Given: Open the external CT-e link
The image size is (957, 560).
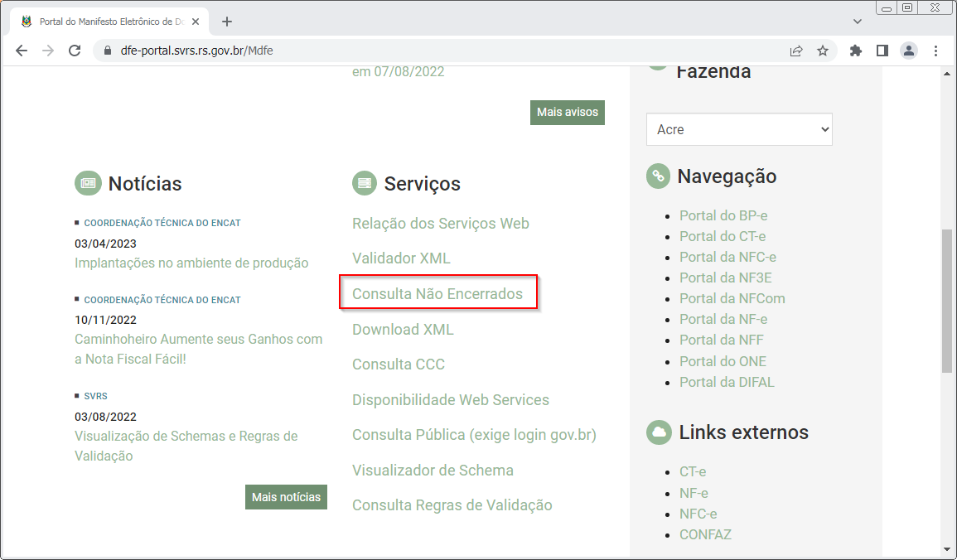Looking at the screenshot, I should point(693,471).
